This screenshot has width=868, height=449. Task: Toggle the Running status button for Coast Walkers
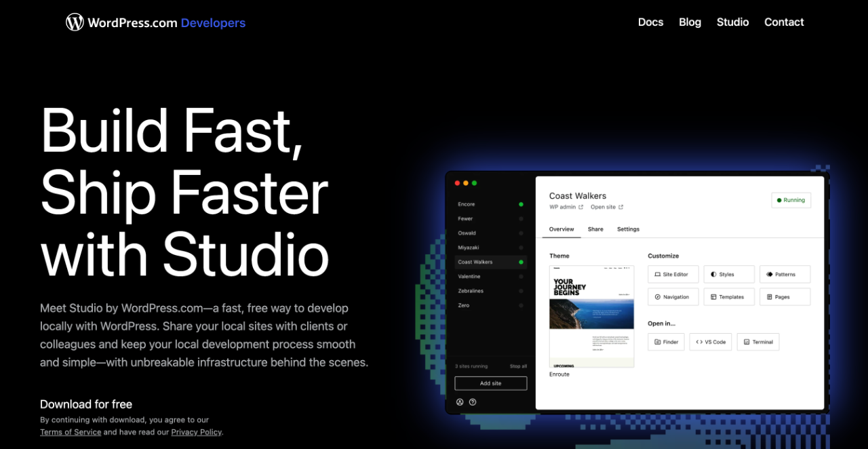pos(791,200)
